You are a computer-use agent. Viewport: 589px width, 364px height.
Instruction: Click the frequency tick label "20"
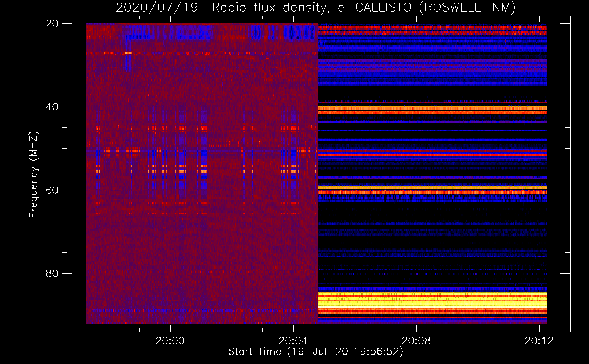click(x=52, y=24)
